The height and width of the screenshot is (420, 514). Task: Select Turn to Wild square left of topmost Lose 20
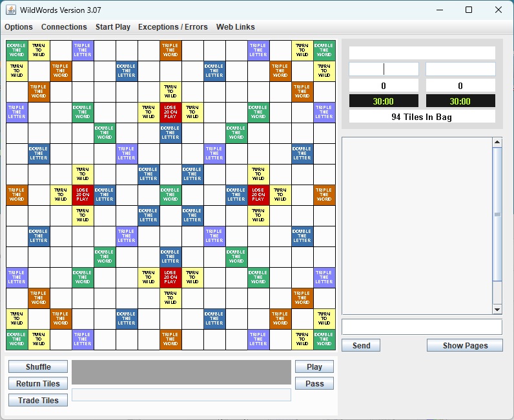[149, 112]
